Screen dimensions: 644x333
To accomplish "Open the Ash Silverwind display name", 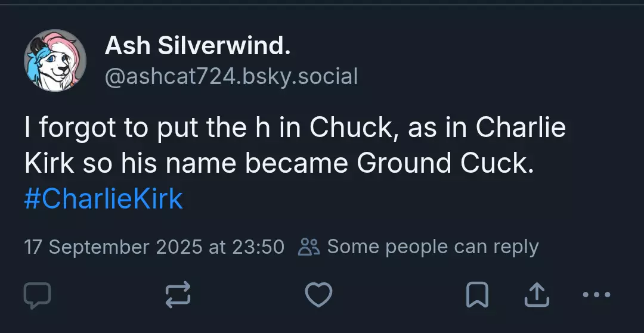I will 197,45.
